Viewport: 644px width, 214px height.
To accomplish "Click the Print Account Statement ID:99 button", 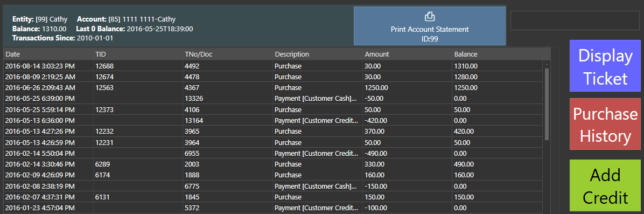I will 430,25.
